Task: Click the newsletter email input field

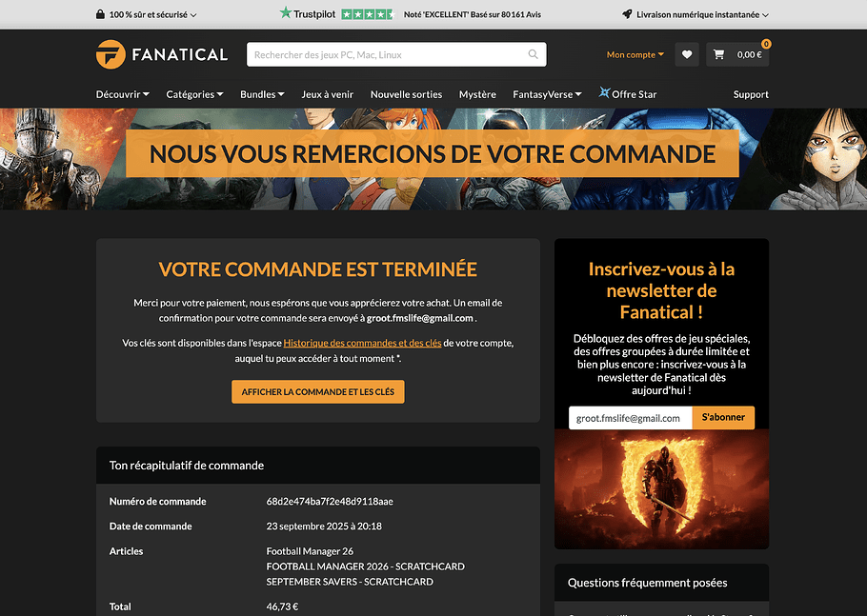Action: click(631, 418)
